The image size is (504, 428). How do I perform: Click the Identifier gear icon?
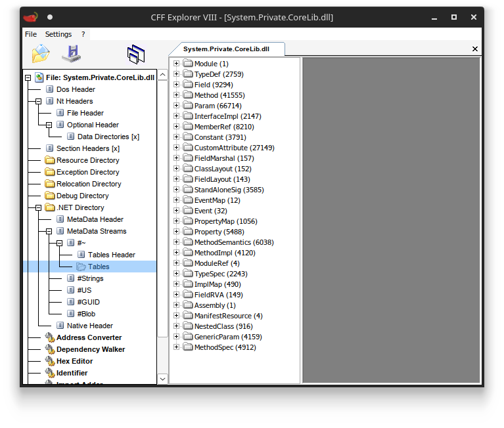point(50,373)
